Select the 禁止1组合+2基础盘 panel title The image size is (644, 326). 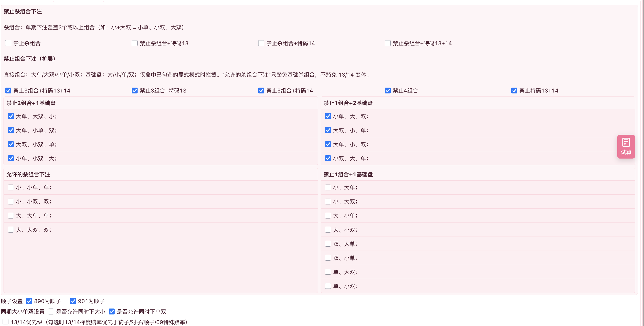[348, 103]
